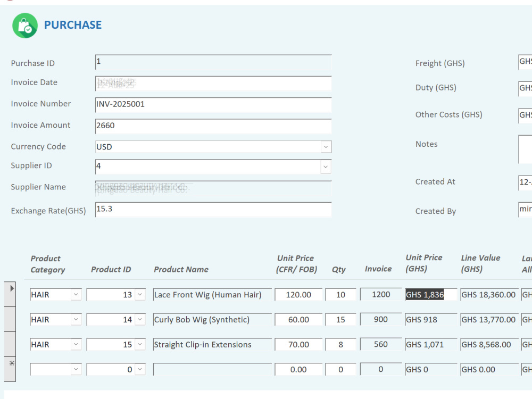Select the row selector for Straight Clip-in Extensions
This screenshot has width=532, height=399.
tap(10, 344)
